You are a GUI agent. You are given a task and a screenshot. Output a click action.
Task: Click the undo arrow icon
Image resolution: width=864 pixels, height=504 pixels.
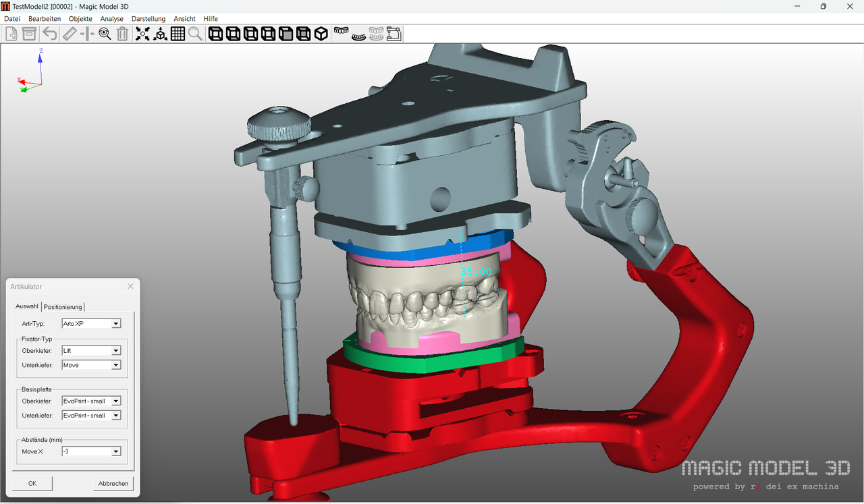coord(50,34)
